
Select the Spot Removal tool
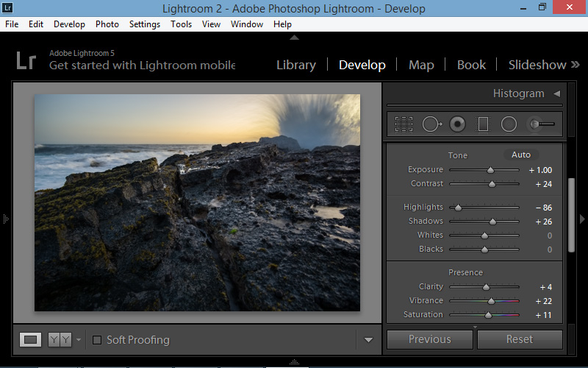pos(431,124)
